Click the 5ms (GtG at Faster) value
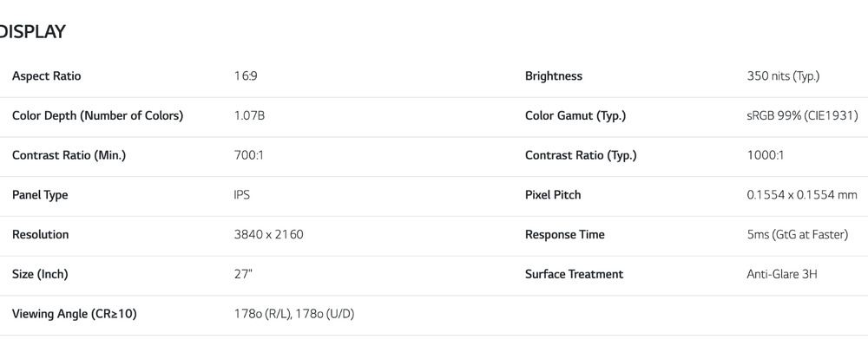The height and width of the screenshot is (346, 868). tap(797, 234)
